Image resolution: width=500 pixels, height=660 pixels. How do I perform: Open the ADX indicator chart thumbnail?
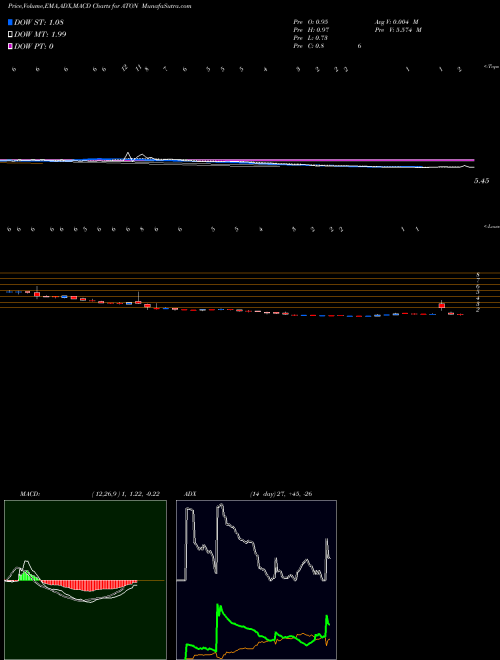tap(256, 580)
